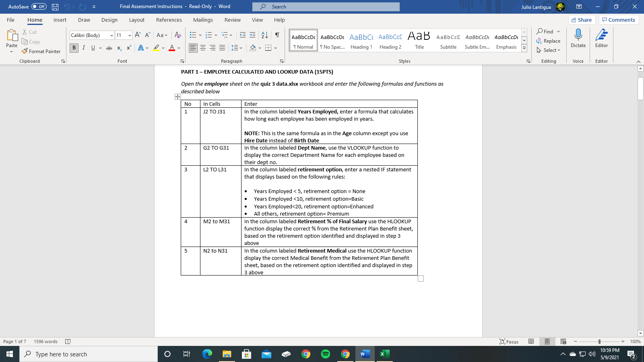Screen dimensions: 644x362
Task: Toggle the AutoSave switch
Action: tap(39, 6)
